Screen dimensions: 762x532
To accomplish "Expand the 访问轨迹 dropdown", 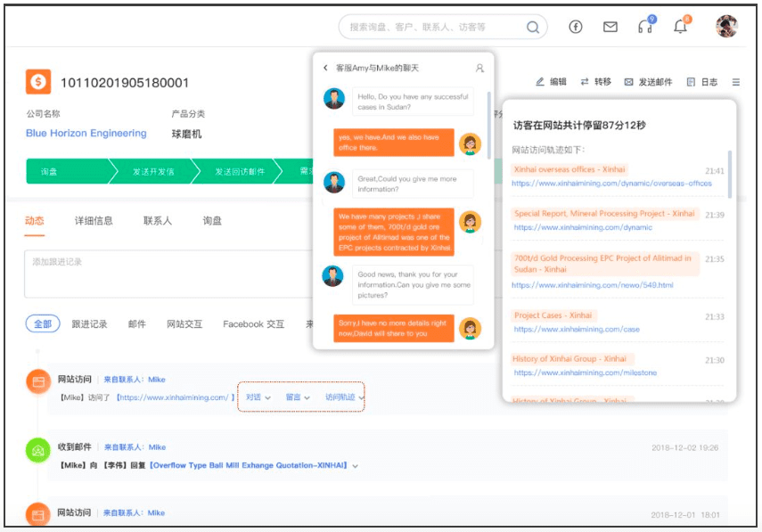I will (344, 397).
